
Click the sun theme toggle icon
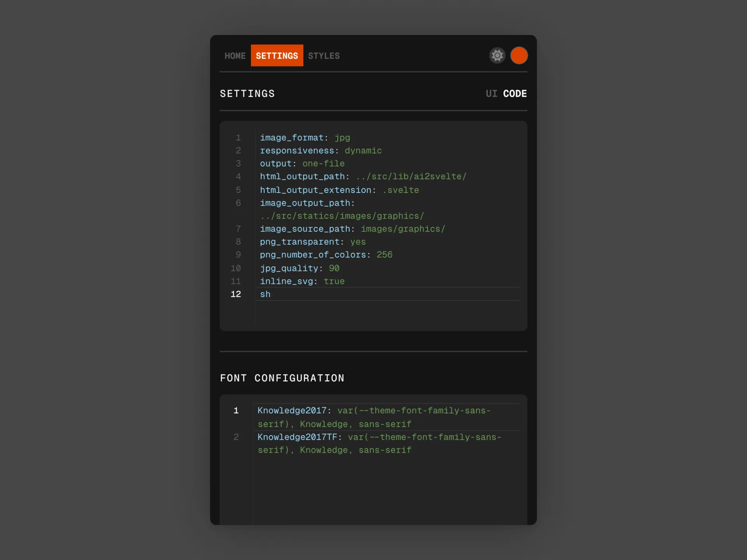(x=497, y=56)
